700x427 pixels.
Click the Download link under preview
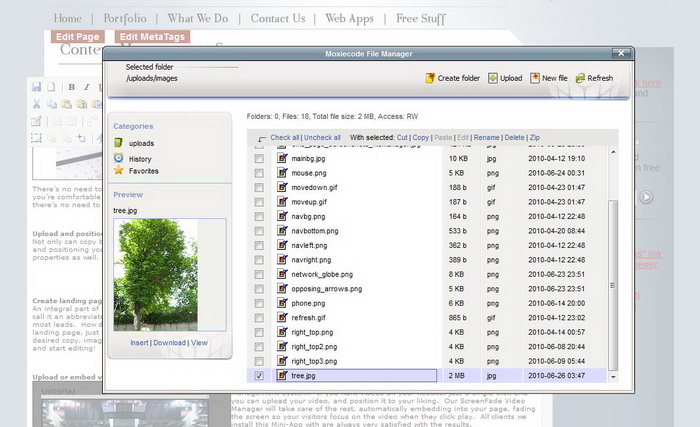coord(169,343)
